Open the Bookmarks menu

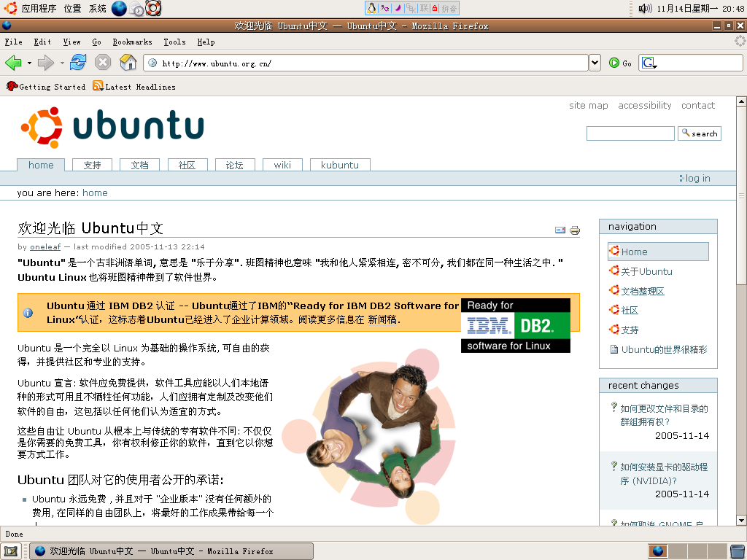pos(133,42)
